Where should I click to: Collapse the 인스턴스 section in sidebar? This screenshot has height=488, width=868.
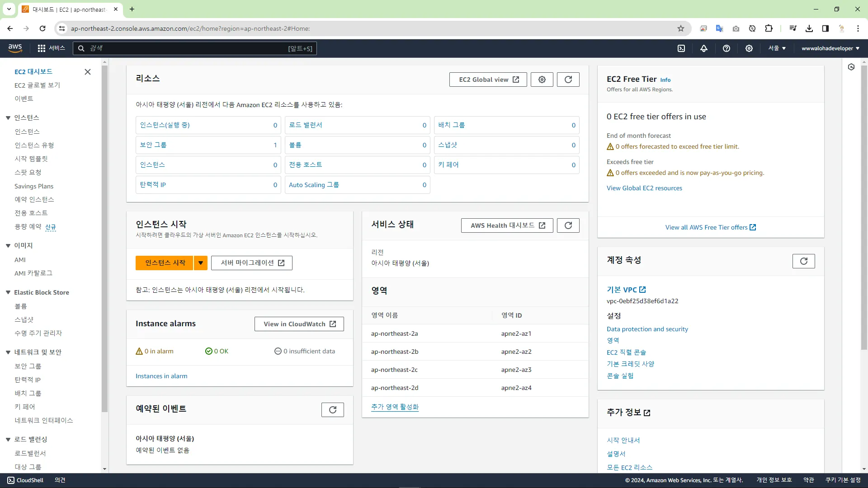(x=8, y=118)
